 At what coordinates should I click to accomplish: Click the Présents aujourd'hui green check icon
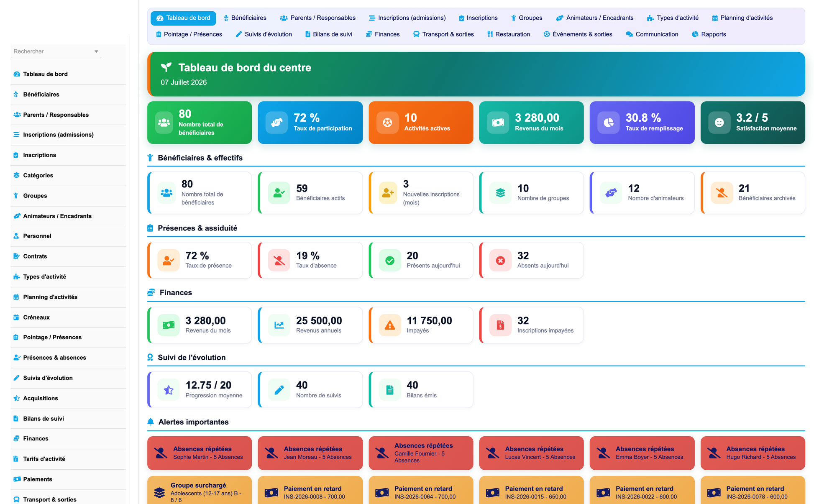(390, 261)
